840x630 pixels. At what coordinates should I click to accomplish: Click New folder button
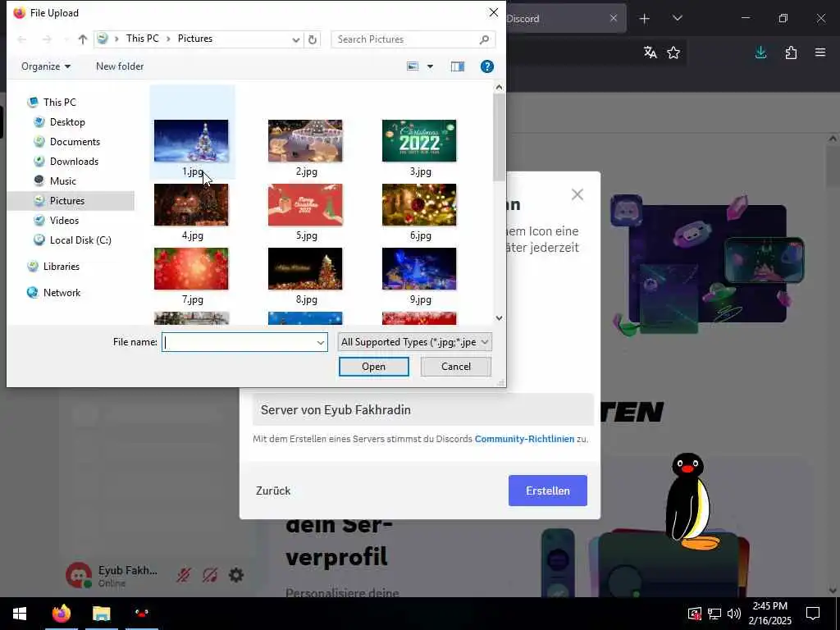coord(120,66)
